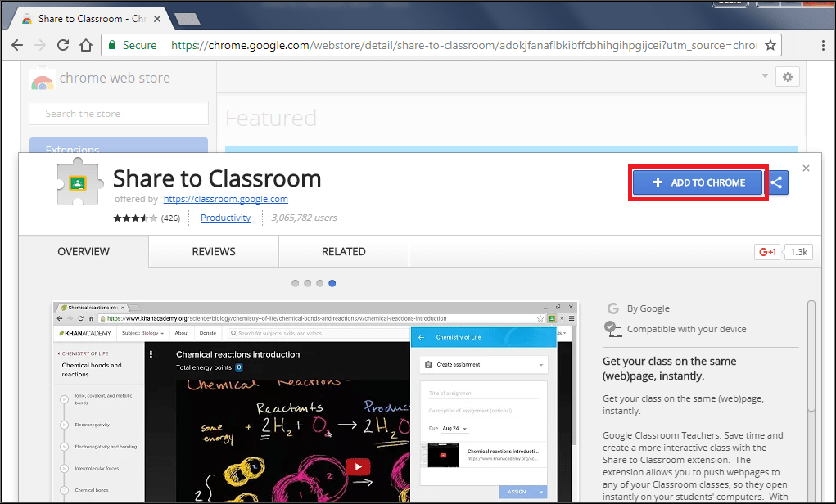Switch to the OVERVIEW tab

pos(84,251)
